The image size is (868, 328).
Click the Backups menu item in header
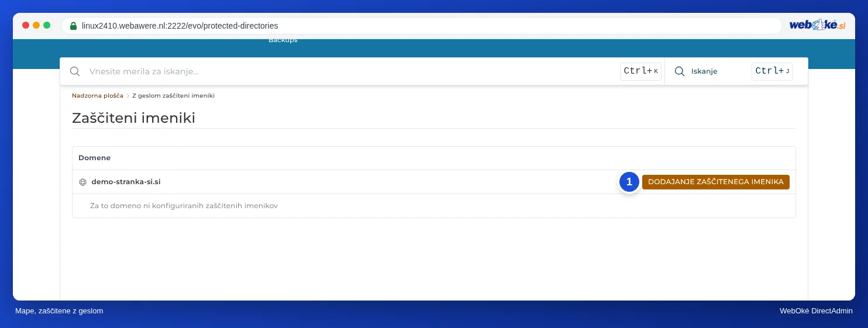tap(283, 40)
